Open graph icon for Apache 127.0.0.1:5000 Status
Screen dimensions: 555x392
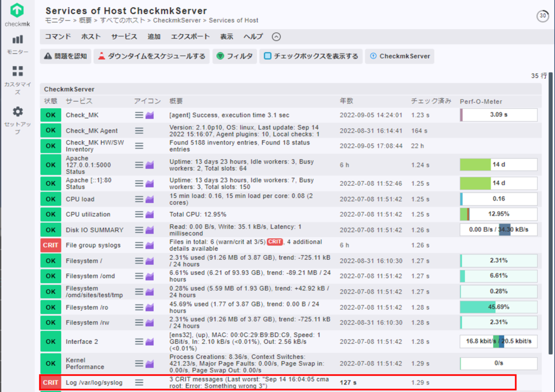pyautogui.click(x=150, y=165)
